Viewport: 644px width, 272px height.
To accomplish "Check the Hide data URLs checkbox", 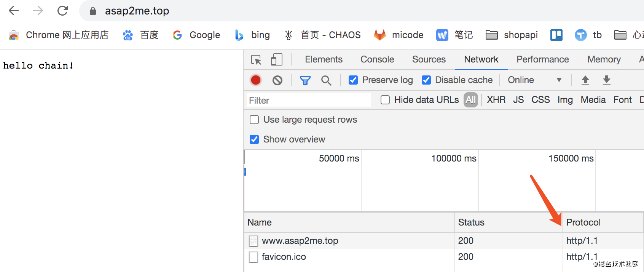I will pos(385,100).
